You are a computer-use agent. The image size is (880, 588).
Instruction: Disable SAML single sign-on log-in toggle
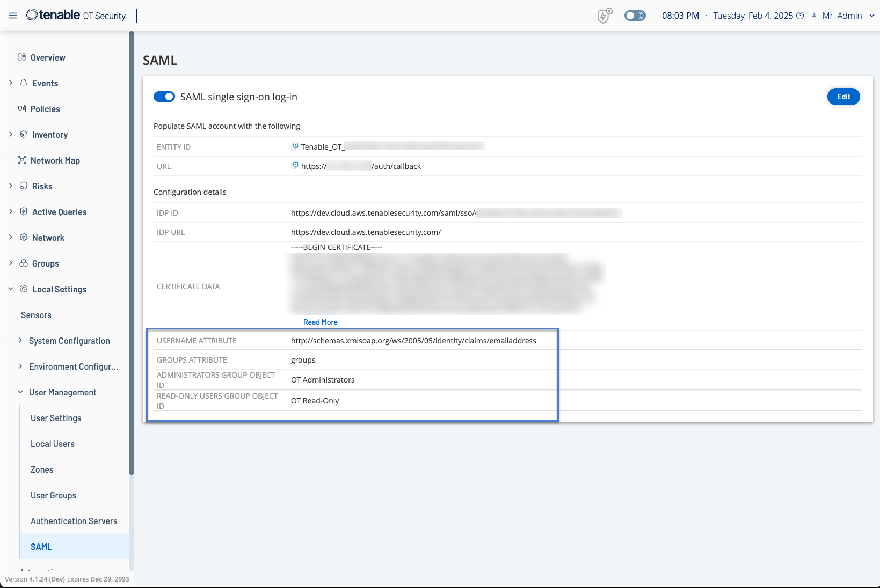click(x=164, y=97)
